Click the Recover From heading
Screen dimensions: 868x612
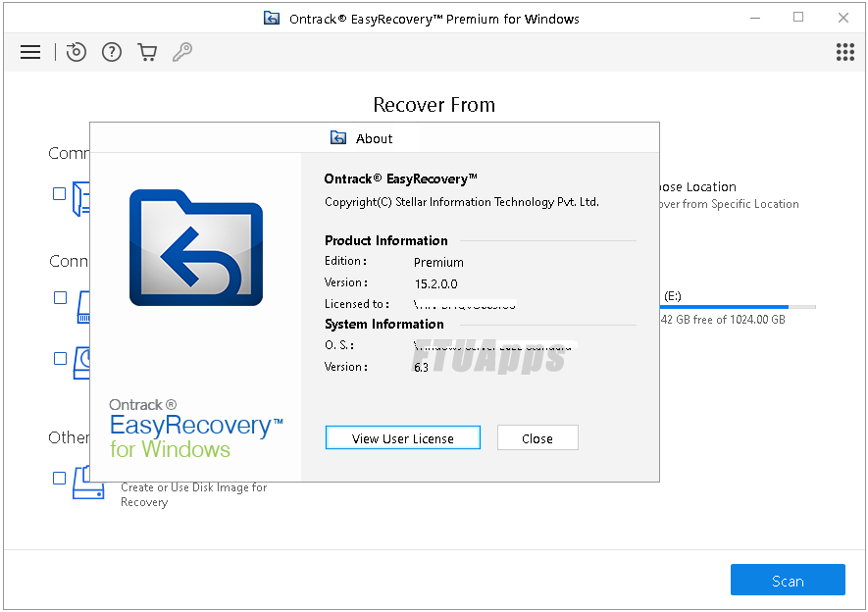point(434,105)
